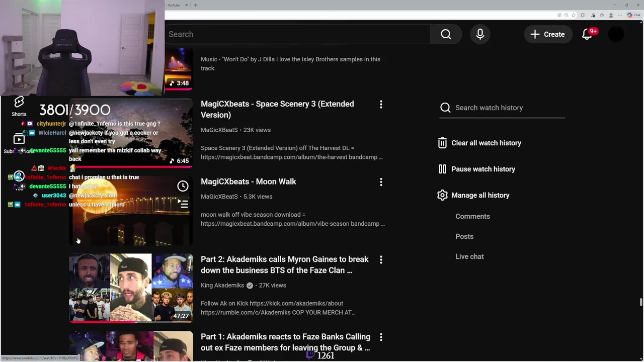
Task: Click the 23K views text
Action: point(257,130)
